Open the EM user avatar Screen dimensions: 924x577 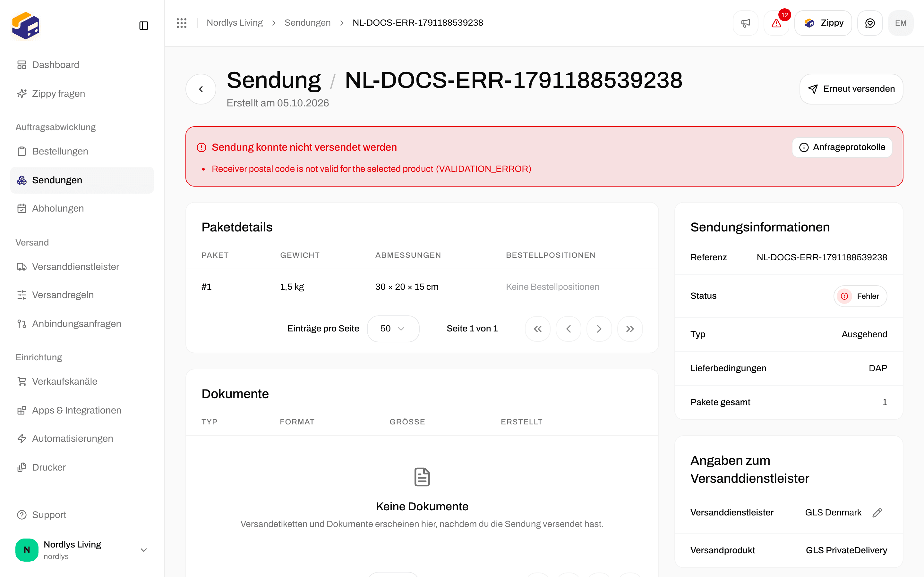pos(901,23)
